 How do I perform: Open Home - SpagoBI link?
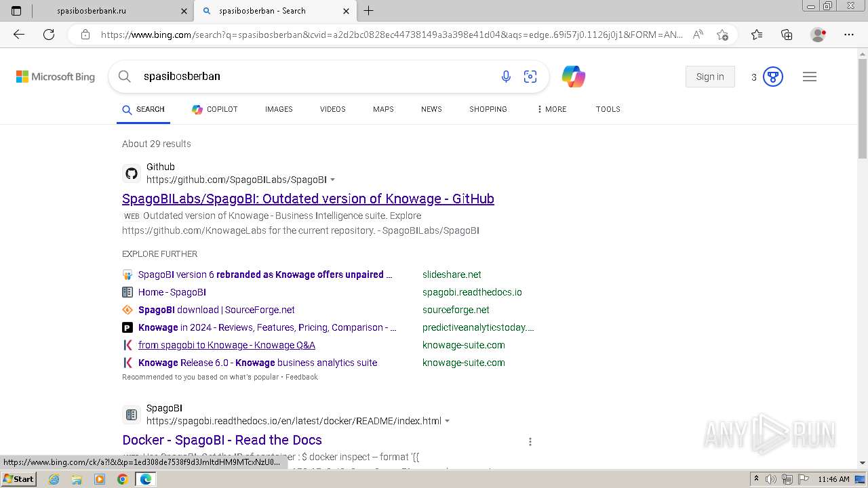click(172, 292)
